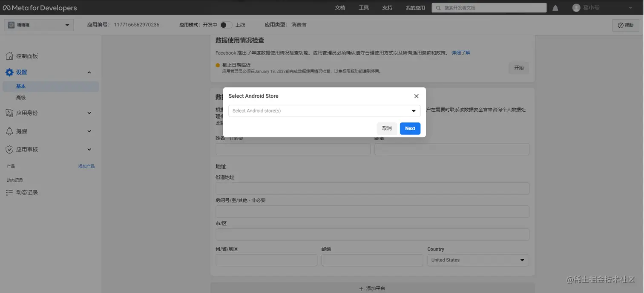Image resolution: width=644 pixels, height=293 pixels.
Task: Switch to the 基本 settings tab
Action: click(21, 86)
